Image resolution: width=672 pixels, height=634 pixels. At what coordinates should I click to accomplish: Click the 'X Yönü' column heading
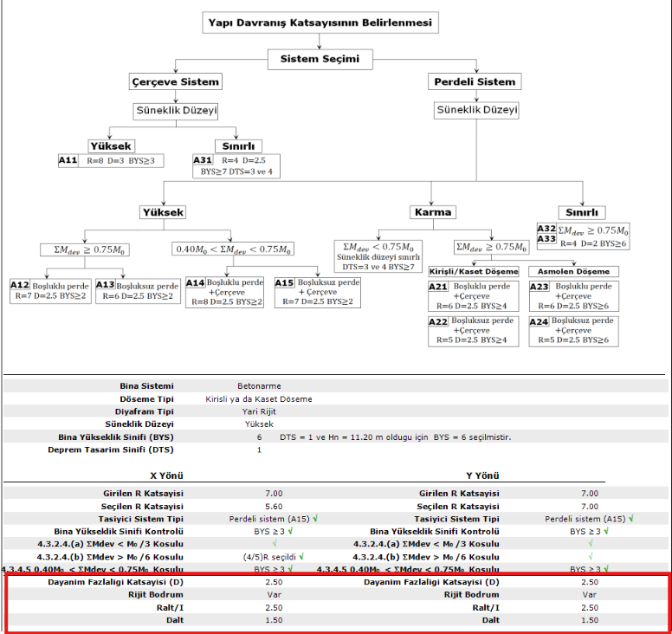167,475
